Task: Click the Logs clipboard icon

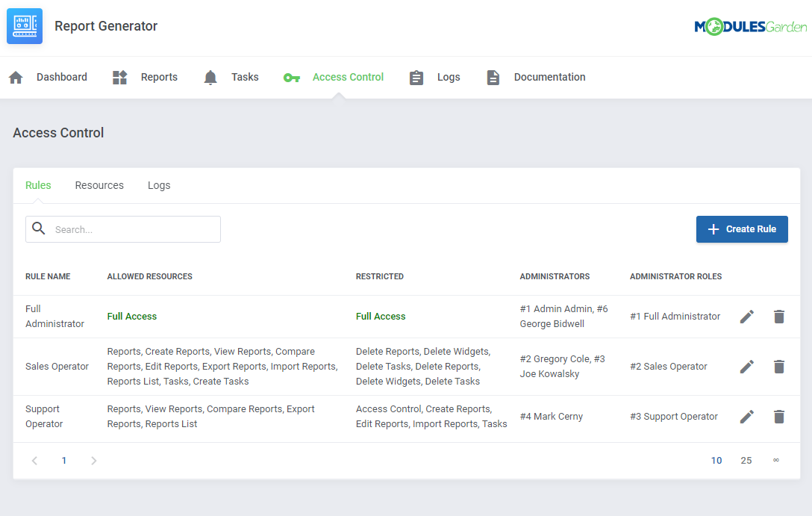Action: pyautogui.click(x=416, y=78)
